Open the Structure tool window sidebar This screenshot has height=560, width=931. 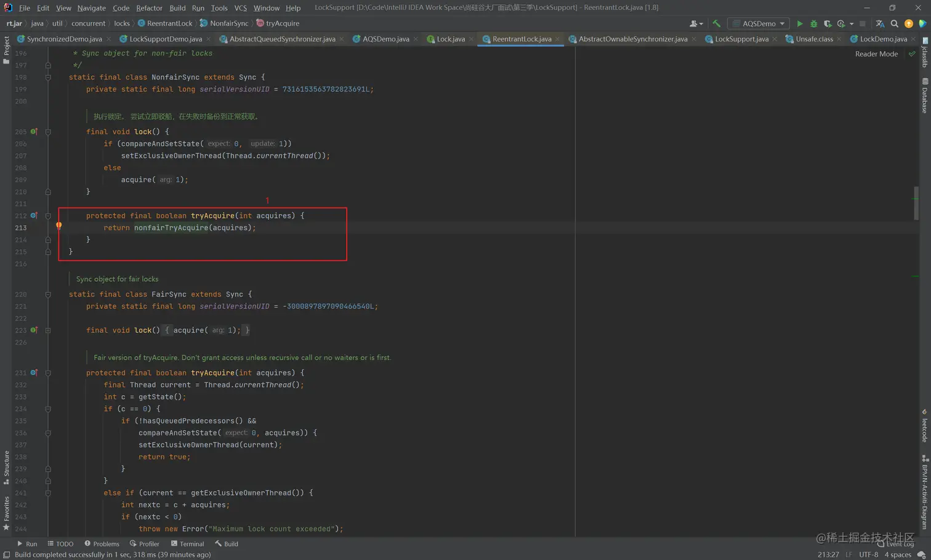[6, 467]
